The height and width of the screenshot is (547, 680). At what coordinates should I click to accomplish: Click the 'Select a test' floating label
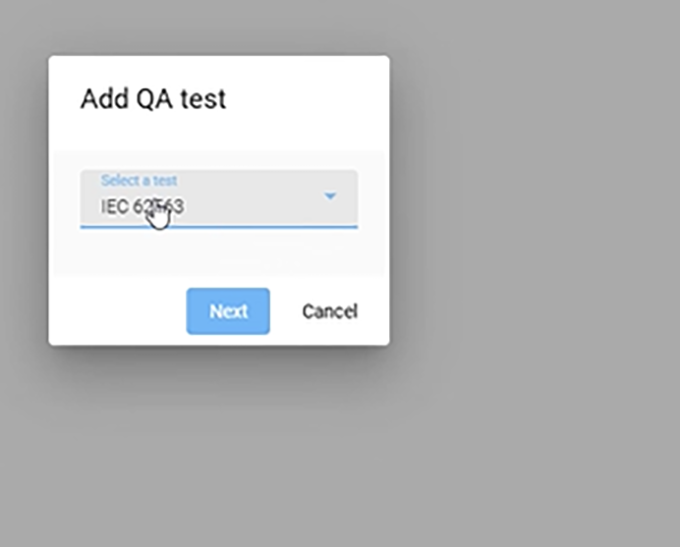(139, 180)
